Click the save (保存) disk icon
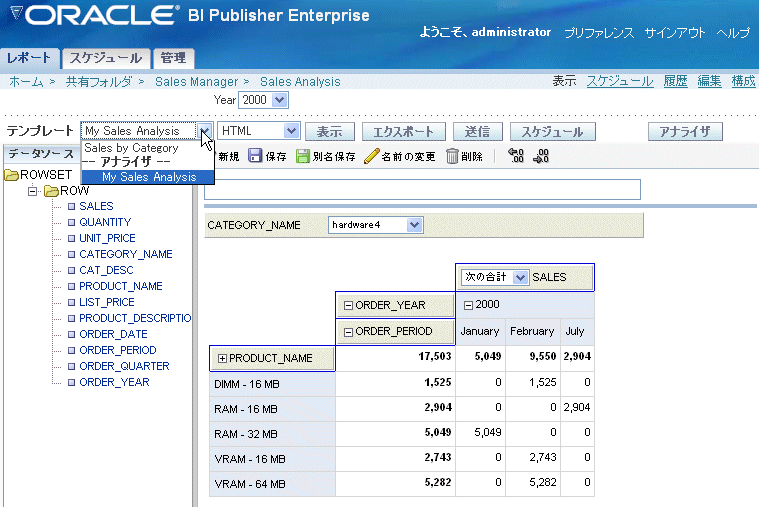Screen dimensions: 759x507 (255, 156)
